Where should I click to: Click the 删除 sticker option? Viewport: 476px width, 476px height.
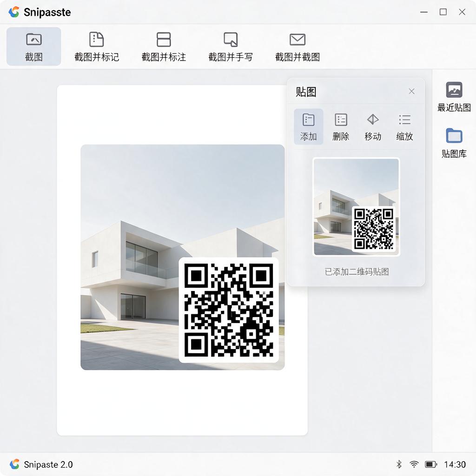pyautogui.click(x=341, y=126)
